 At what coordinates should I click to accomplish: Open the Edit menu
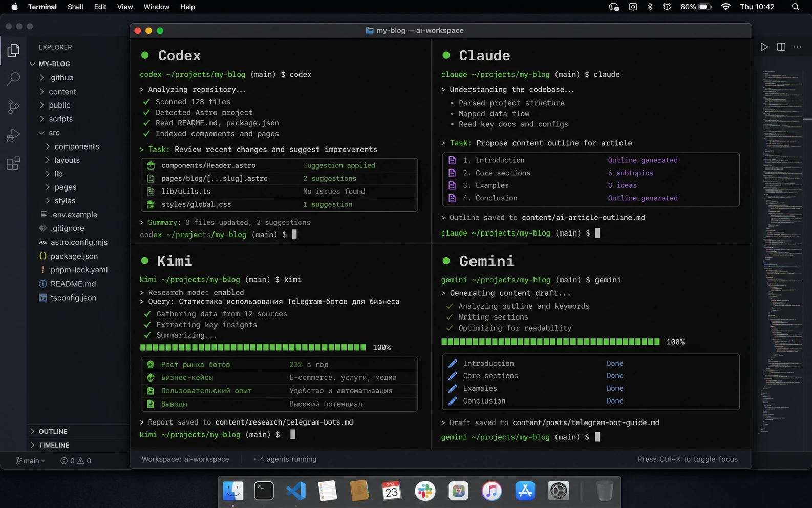(x=100, y=7)
